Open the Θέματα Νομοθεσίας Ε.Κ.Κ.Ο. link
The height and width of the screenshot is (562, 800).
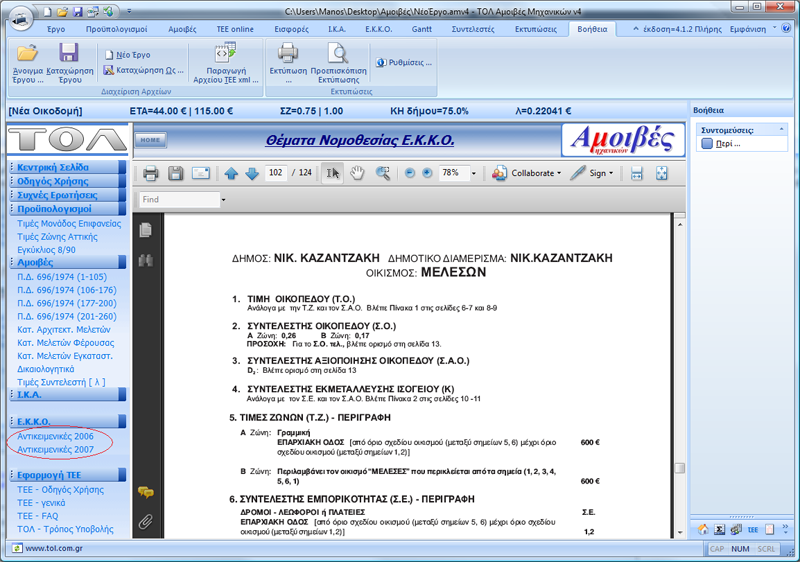coord(360,140)
